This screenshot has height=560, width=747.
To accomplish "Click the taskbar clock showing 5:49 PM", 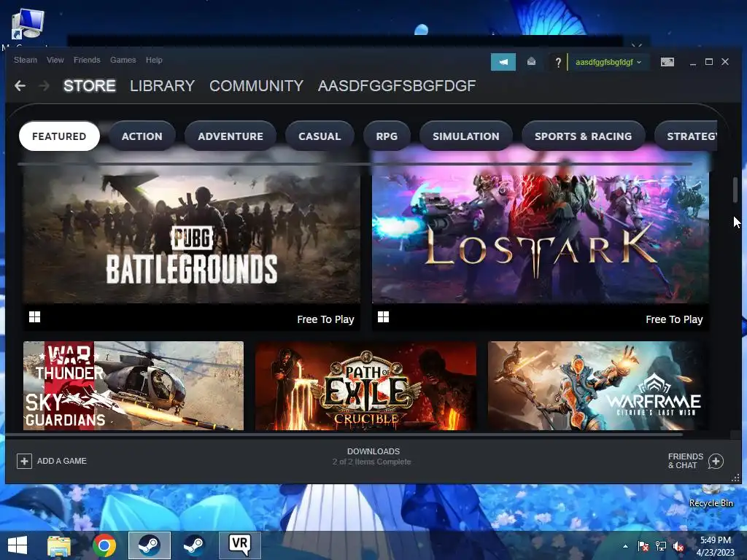I will 715,546.
